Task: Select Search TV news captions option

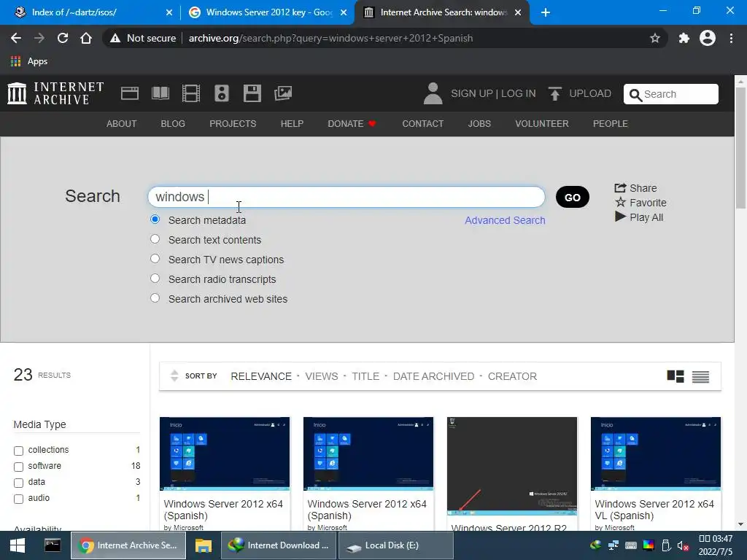Action: pyautogui.click(x=155, y=259)
